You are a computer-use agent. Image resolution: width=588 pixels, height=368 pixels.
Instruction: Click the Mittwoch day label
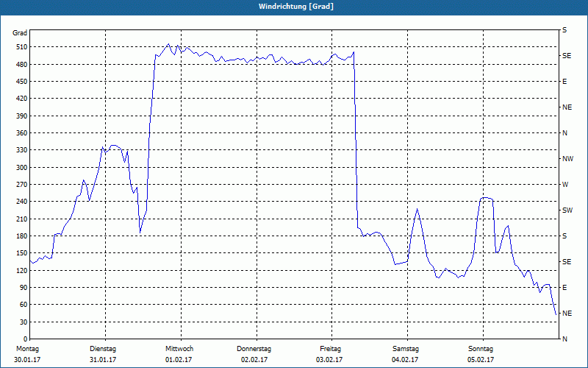179,349
